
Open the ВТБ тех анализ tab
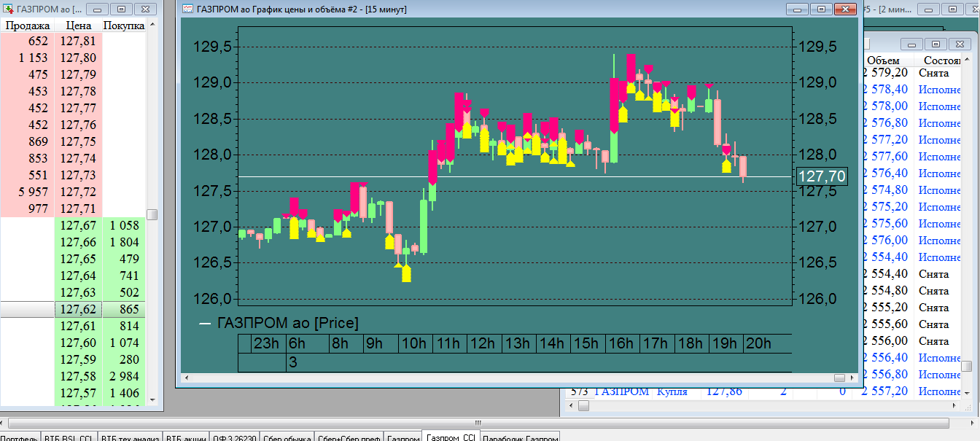[129, 437]
